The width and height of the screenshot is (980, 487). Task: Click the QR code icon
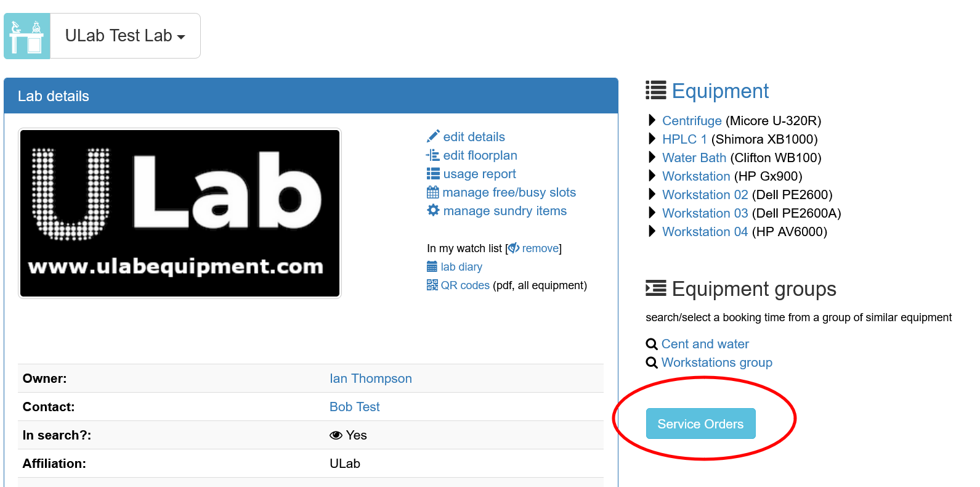pos(432,285)
